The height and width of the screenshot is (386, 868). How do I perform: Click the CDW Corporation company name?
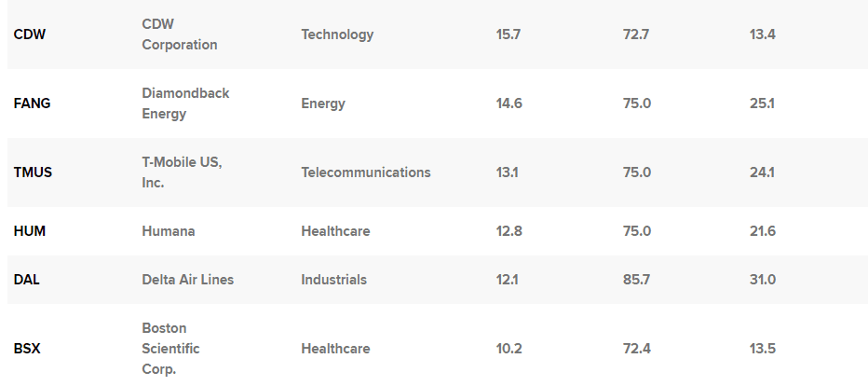[180, 34]
